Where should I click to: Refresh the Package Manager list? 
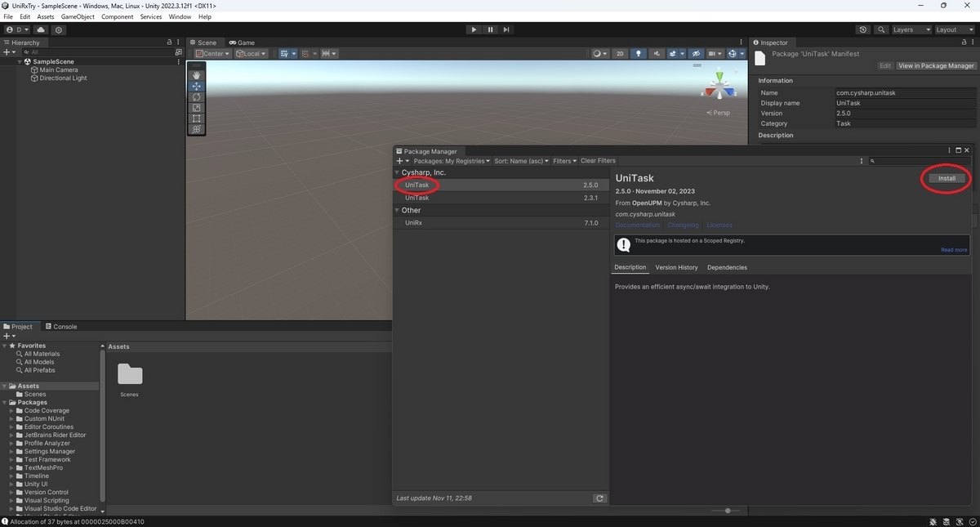click(x=599, y=498)
